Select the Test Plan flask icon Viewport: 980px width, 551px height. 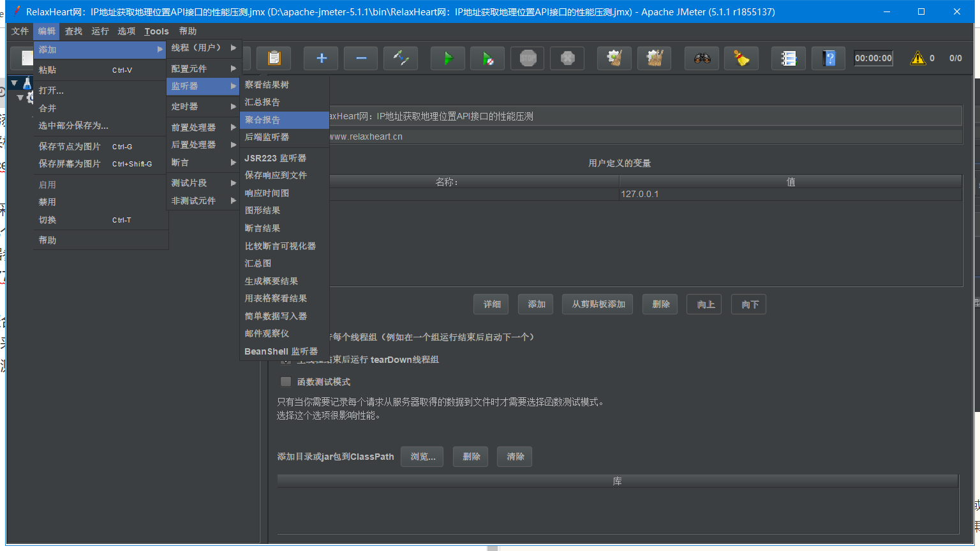coord(27,83)
